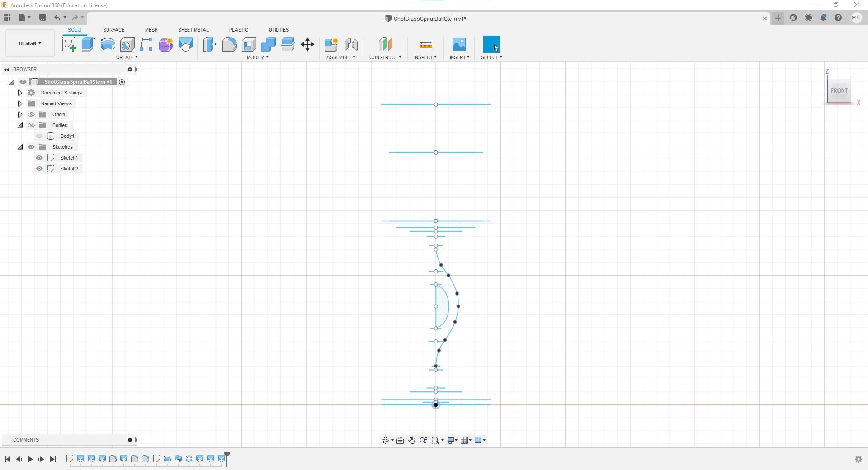
Task: Select the Joint tool
Action: point(351,44)
